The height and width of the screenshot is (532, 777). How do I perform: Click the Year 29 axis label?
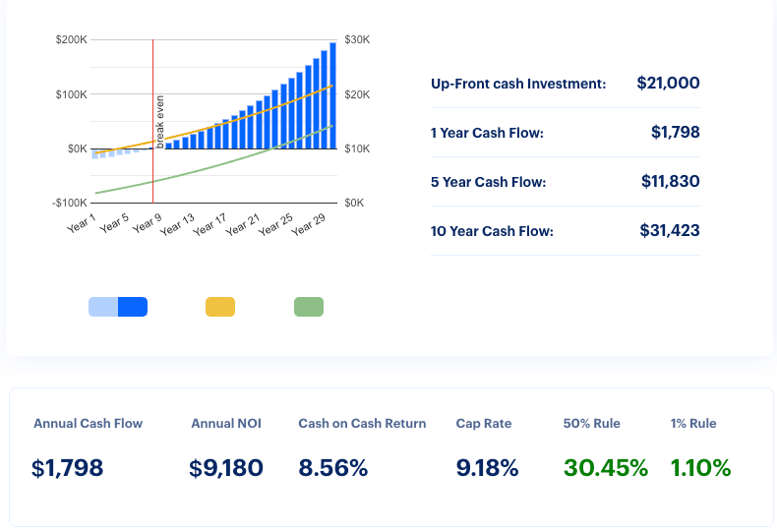pyautogui.click(x=309, y=225)
